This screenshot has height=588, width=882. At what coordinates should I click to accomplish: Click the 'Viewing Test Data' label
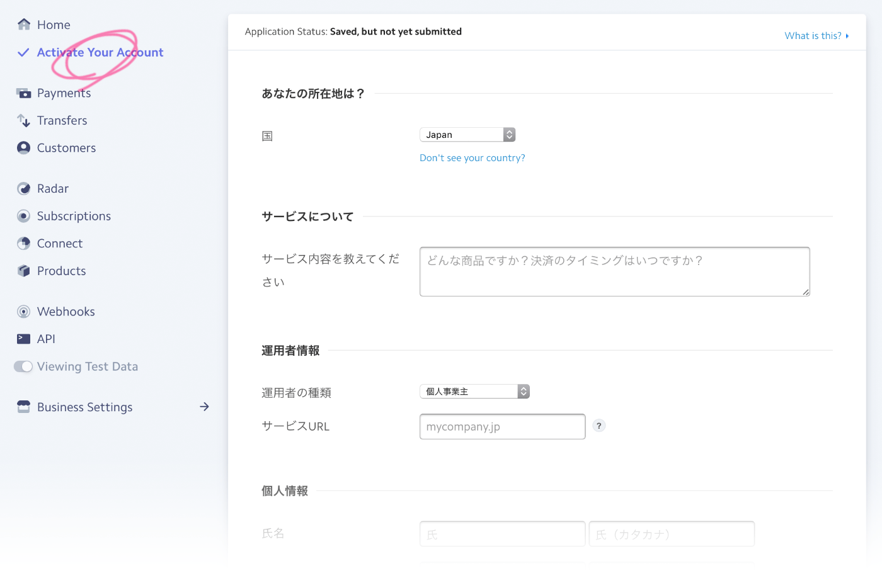[88, 366]
